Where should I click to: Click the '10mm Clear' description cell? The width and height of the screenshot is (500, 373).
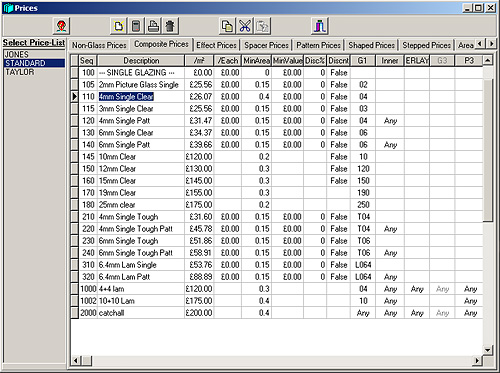tap(141, 157)
